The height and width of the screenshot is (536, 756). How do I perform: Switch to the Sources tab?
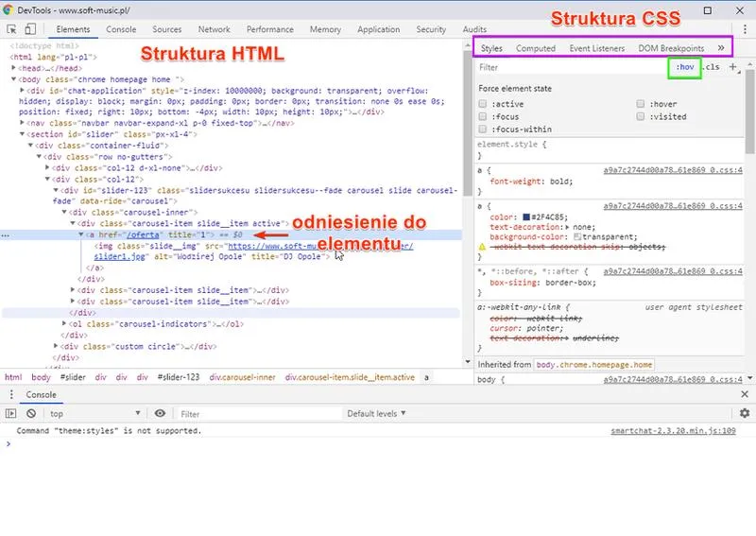(167, 29)
